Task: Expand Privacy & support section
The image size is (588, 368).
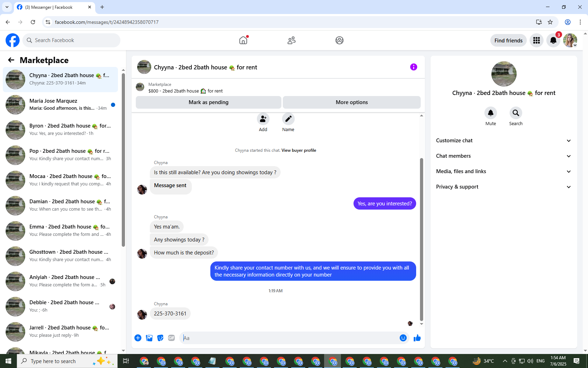Action: point(504,187)
